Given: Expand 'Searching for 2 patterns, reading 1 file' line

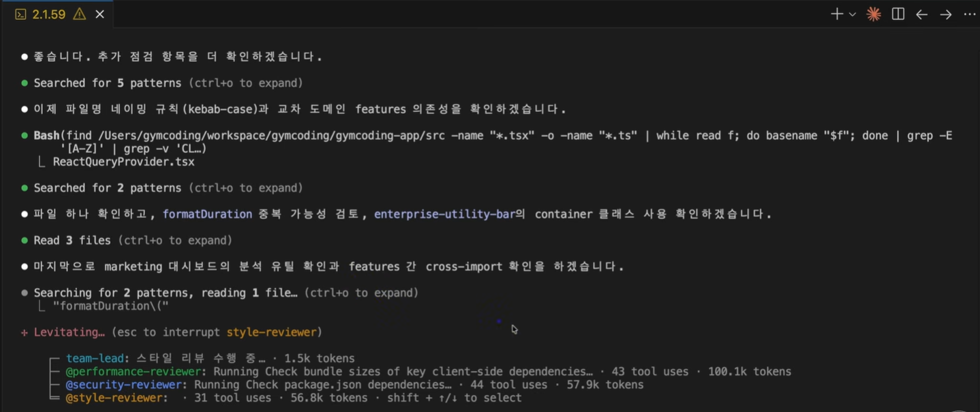Looking at the screenshot, I should (226, 293).
